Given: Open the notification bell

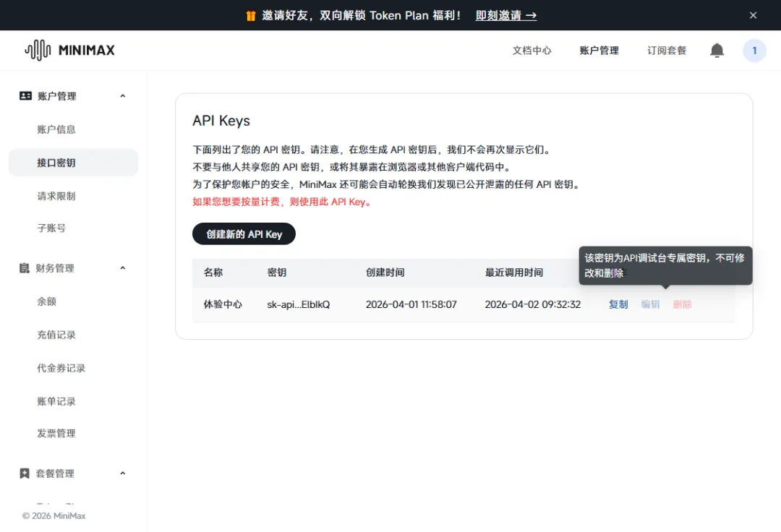Looking at the screenshot, I should [717, 51].
